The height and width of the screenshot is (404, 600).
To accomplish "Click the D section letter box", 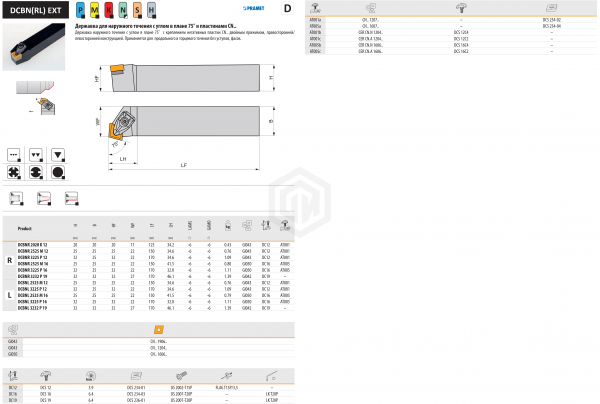I will coord(288,9).
